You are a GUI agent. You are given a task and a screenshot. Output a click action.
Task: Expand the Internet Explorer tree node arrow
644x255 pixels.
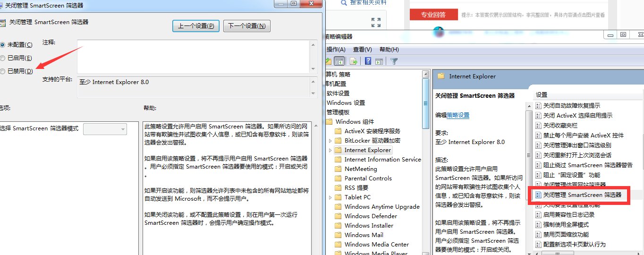click(330, 150)
